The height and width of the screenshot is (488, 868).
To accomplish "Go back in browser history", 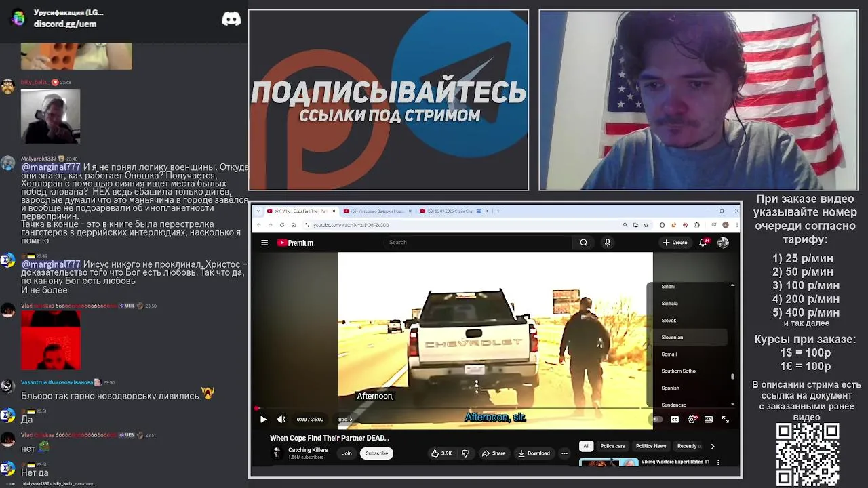I will [x=259, y=225].
